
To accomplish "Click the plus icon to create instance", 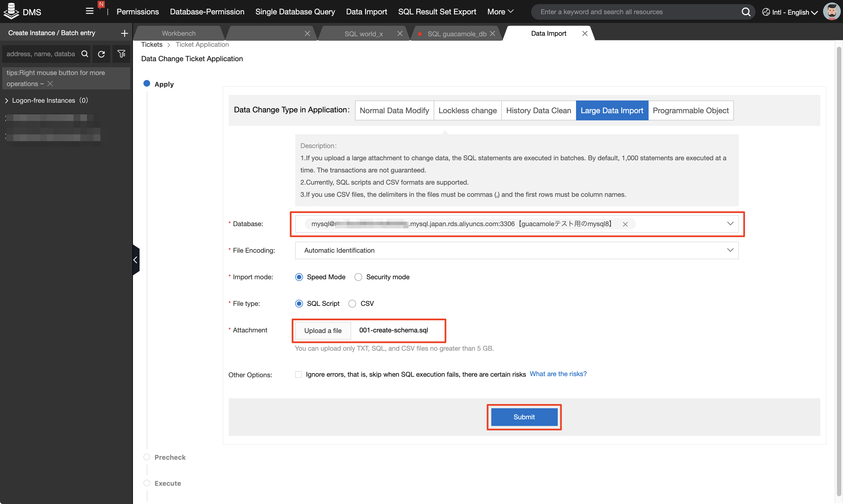I will click(124, 33).
